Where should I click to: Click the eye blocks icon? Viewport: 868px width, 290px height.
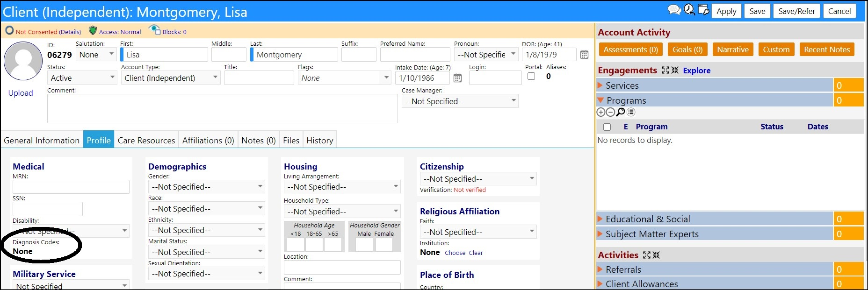coord(154,30)
